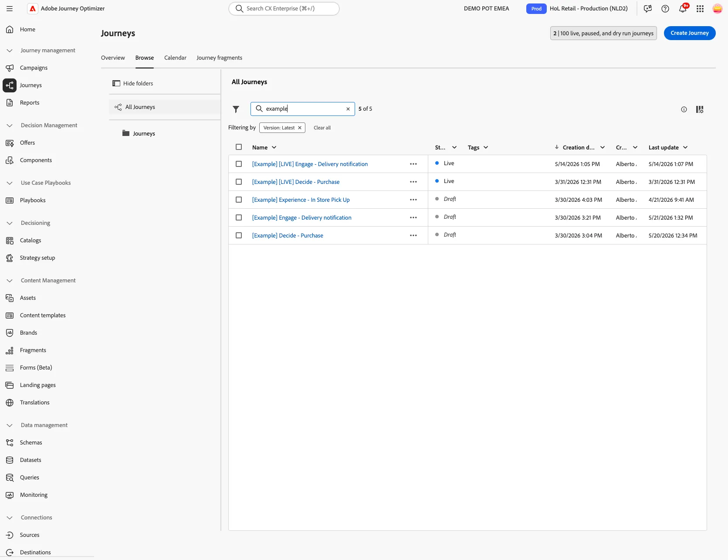728x560 pixels.
Task: Check the Experience - In Store Pick Up row
Action: pyautogui.click(x=239, y=200)
